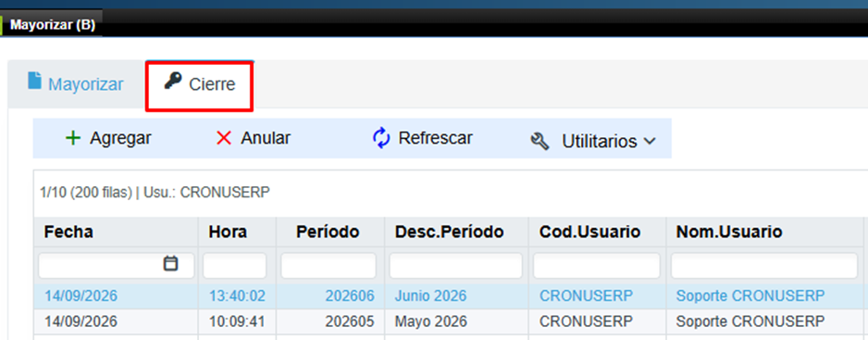Click the CRONUSERP cell in Junio 2026 row
Viewport: 868px width, 340px height.
[586, 296]
